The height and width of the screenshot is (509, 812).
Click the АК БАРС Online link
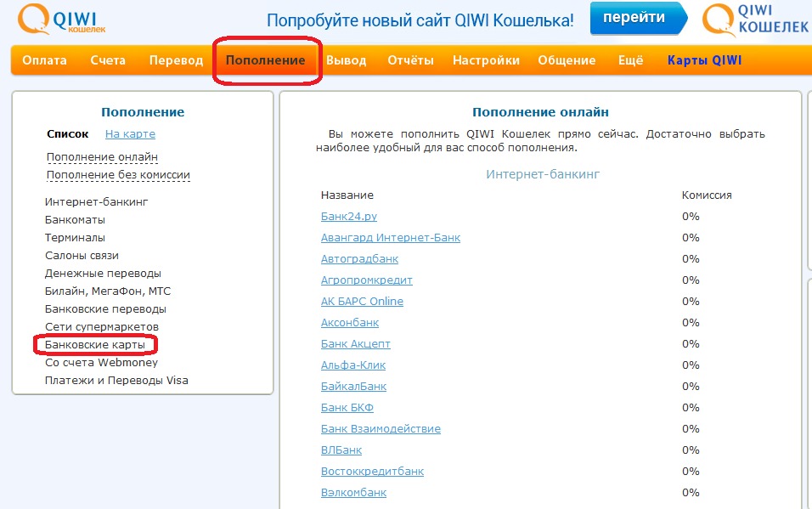tap(362, 302)
